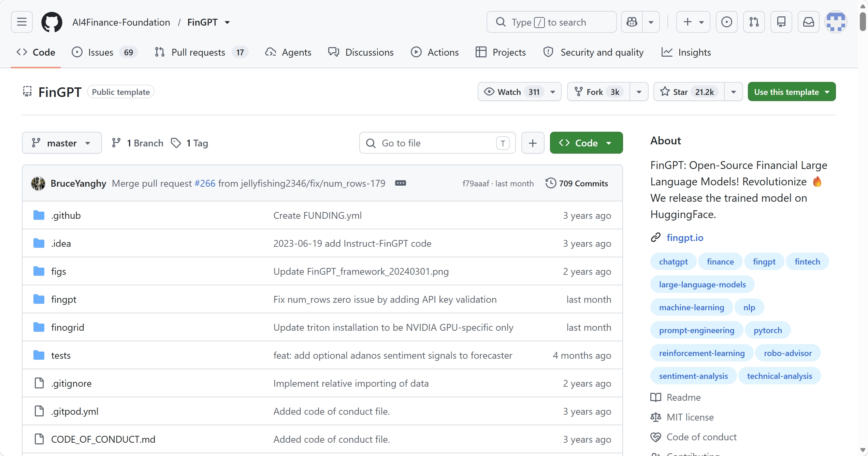The height and width of the screenshot is (456, 868).
Task: Open notifications inbox icon
Action: tap(809, 22)
